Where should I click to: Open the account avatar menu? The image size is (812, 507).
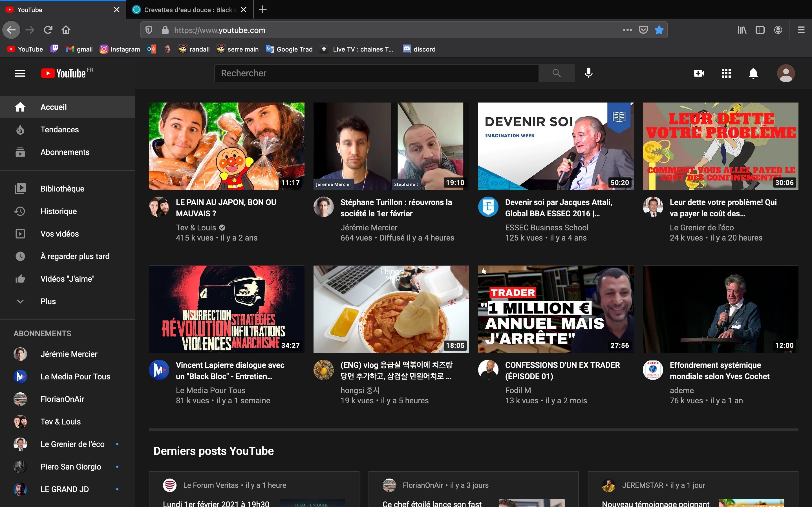785,73
